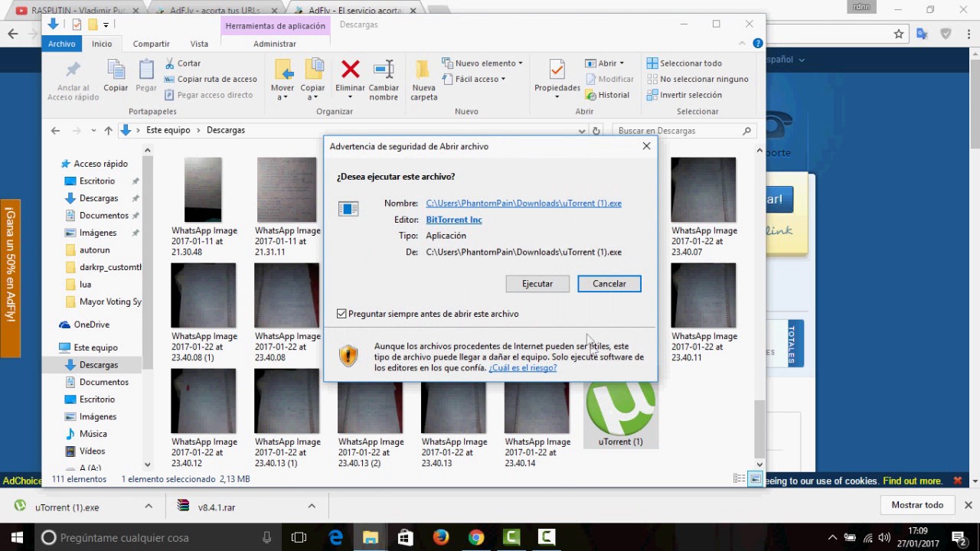Click the Este equipo breadcrumb in address bar
The image size is (980, 551).
pos(168,131)
